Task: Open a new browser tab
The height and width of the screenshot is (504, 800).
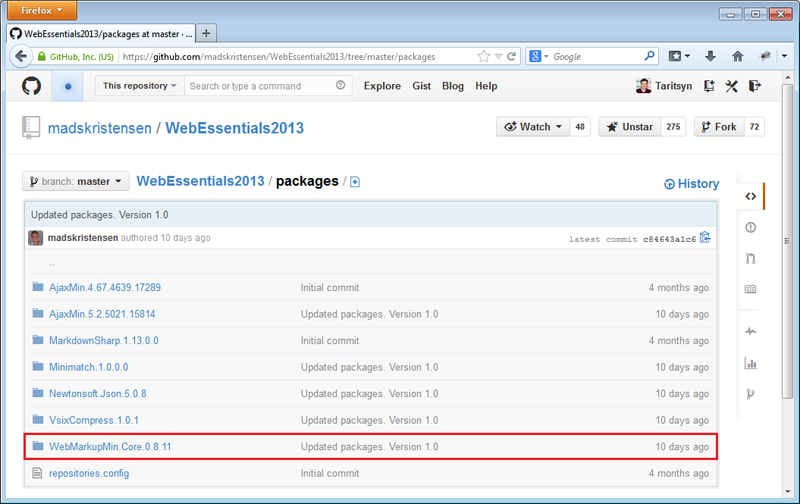Action: click(206, 34)
